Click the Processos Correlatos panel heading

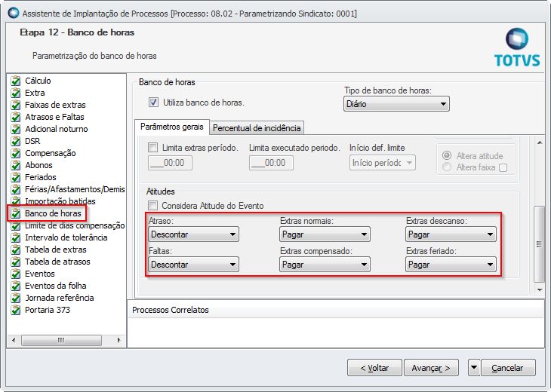tap(171, 310)
